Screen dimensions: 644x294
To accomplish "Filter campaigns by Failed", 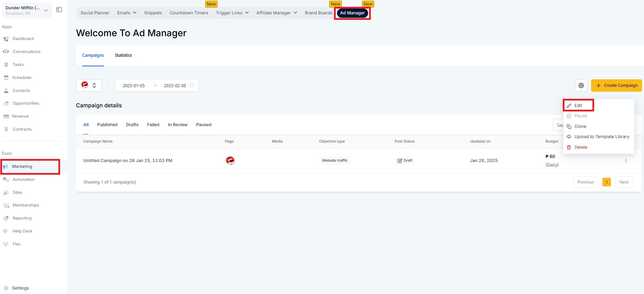I will (x=153, y=125).
